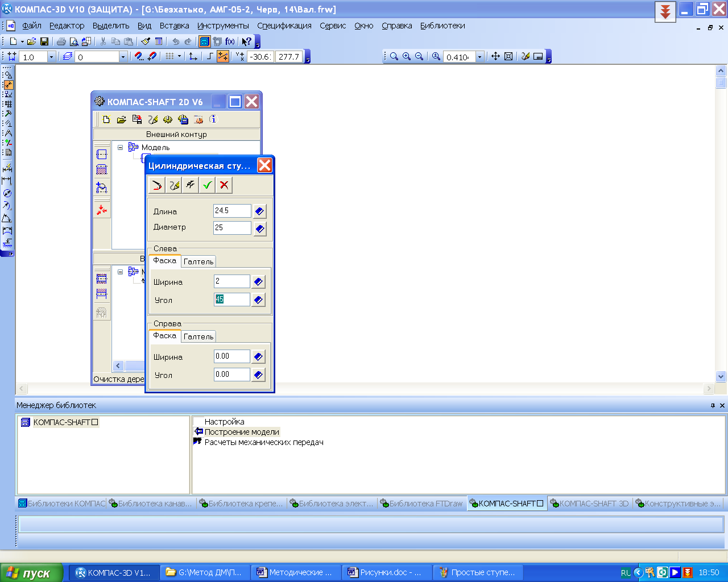Toggle the КОМПАС-SHAFT library checkbox in manager tree
This screenshot has width=728, height=582.
pyautogui.click(x=95, y=422)
